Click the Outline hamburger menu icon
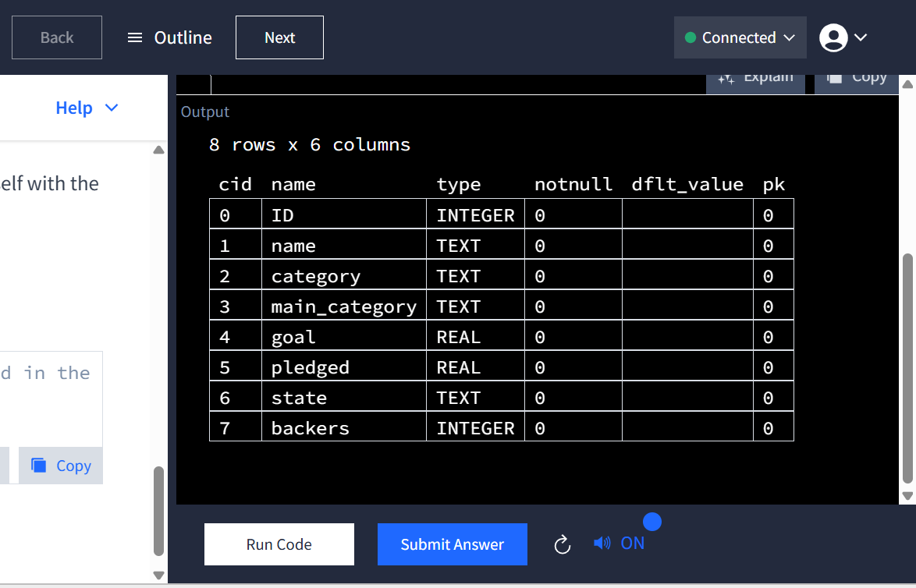 [x=135, y=37]
